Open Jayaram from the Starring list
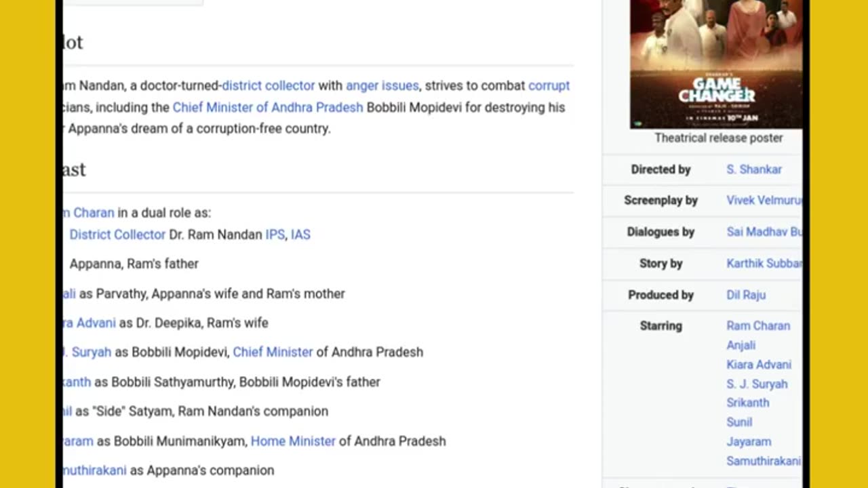868x488 pixels. pos(749,442)
